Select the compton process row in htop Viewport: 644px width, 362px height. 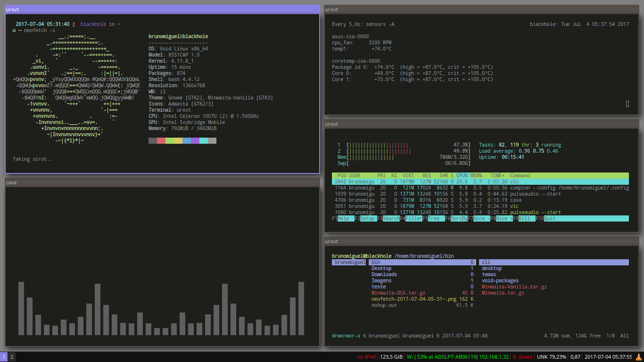coord(480,188)
